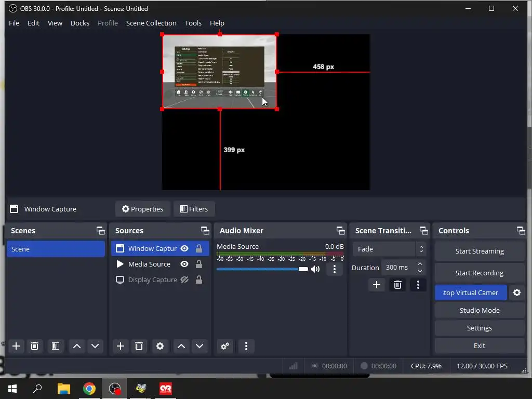Open Settings from Controls dock
The width and height of the screenshot is (532, 399).
coord(480,328)
